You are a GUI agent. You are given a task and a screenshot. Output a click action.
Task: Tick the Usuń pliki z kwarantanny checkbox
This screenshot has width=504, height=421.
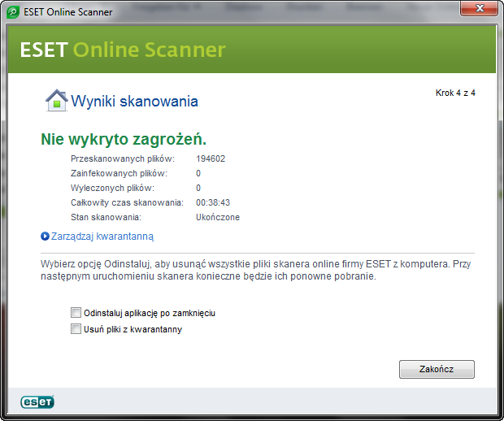click(76, 329)
